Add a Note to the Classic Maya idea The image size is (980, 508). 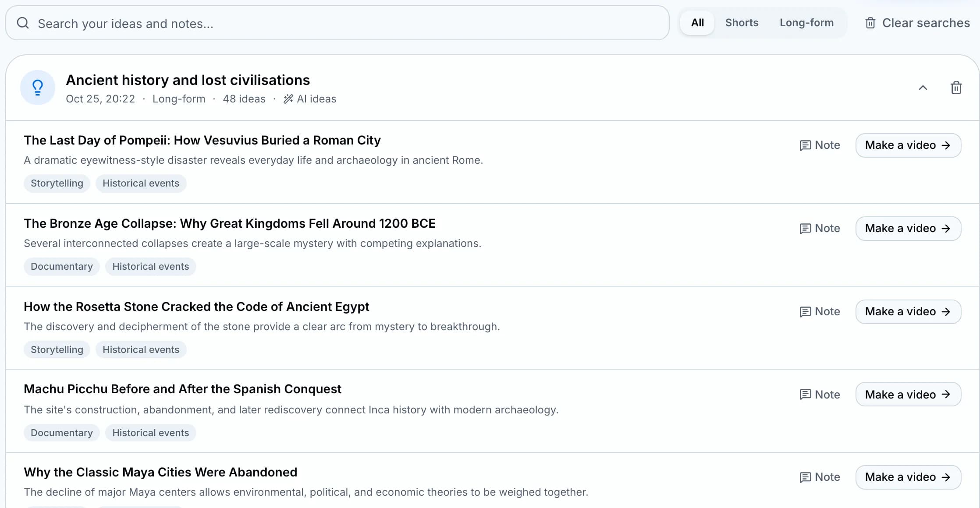(820, 477)
